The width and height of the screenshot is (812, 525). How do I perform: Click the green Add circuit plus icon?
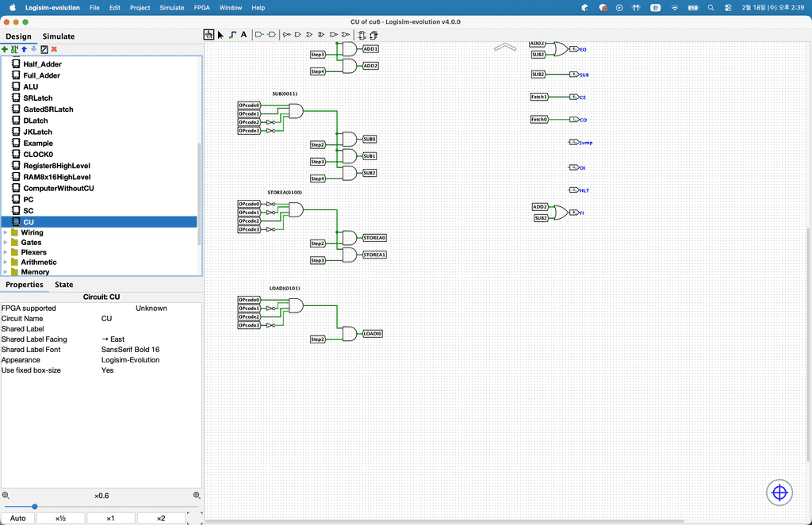point(5,49)
